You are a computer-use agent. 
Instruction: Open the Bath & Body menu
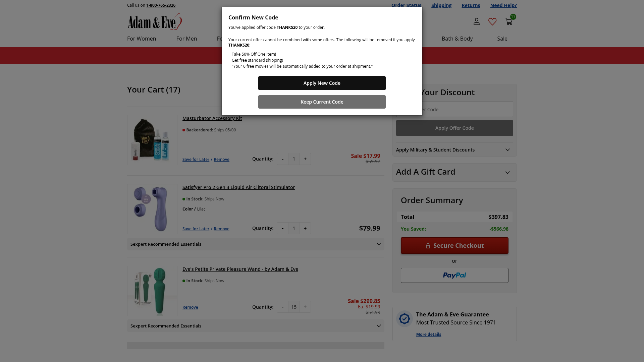pos(457,39)
